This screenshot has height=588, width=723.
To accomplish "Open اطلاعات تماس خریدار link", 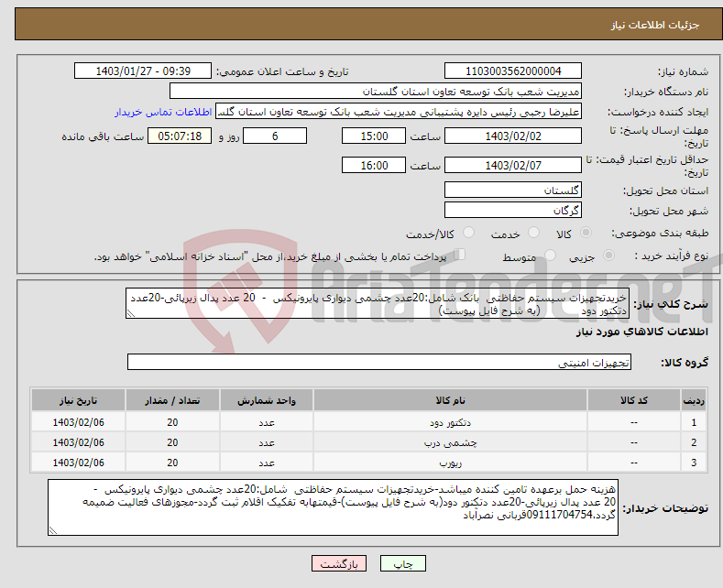I will tap(163, 112).
